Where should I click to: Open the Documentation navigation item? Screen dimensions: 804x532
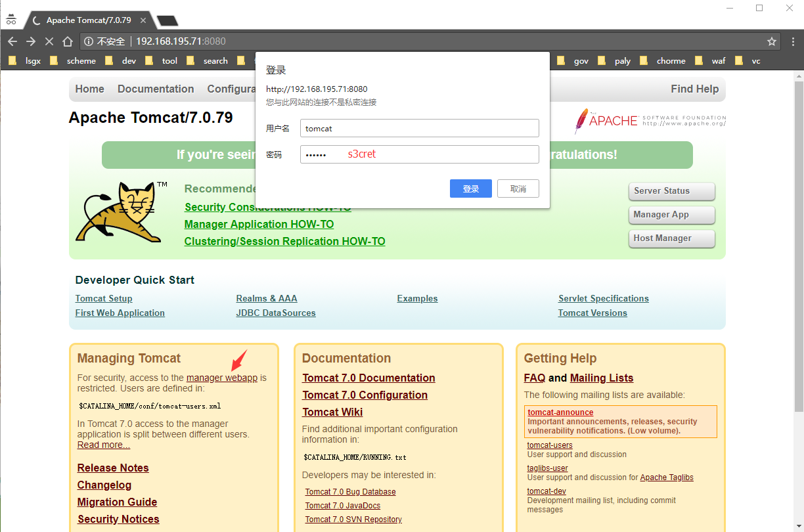coord(156,89)
